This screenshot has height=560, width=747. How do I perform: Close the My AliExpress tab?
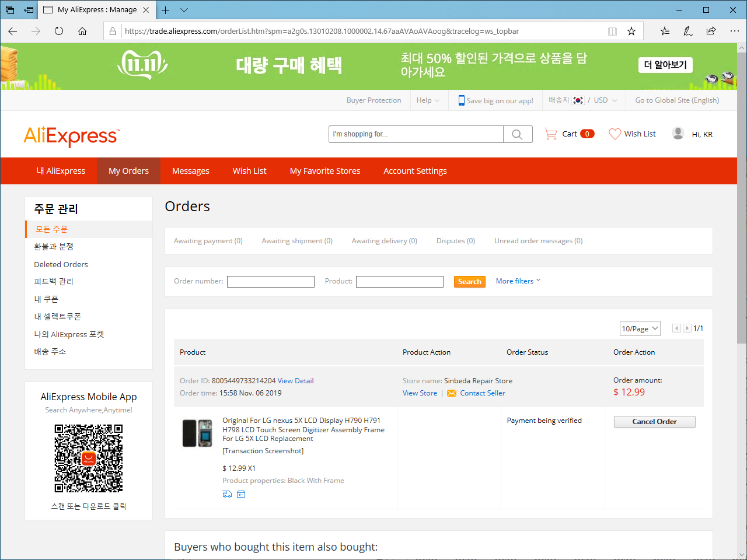click(146, 10)
